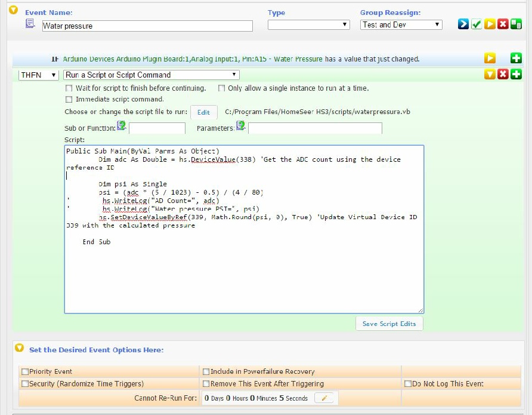Check Only allow a single instance option
The width and height of the screenshot is (532, 415).
point(221,88)
